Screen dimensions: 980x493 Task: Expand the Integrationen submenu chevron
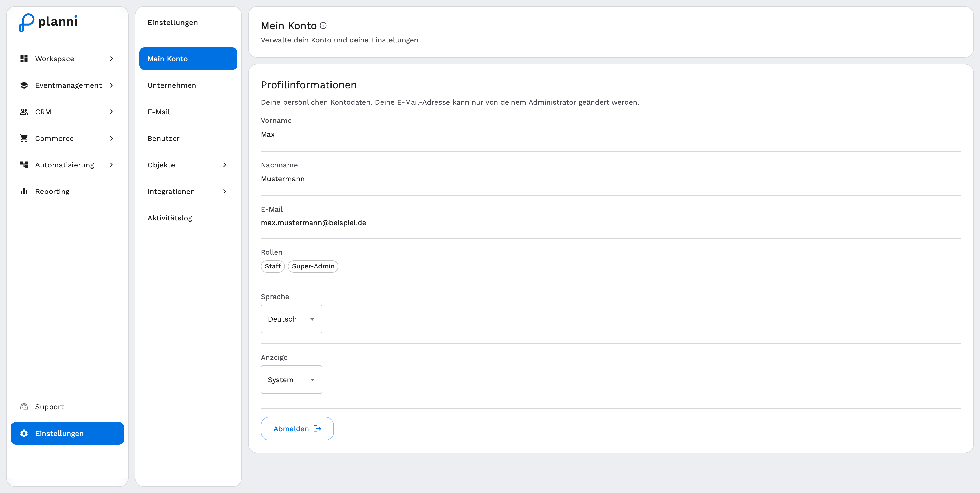coord(225,191)
